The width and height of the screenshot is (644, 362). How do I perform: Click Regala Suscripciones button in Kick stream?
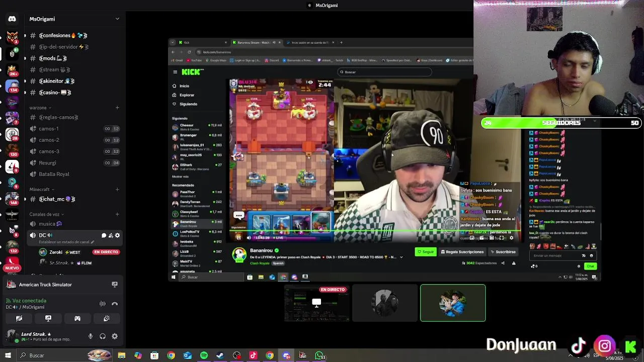click(x=462, y=252)
